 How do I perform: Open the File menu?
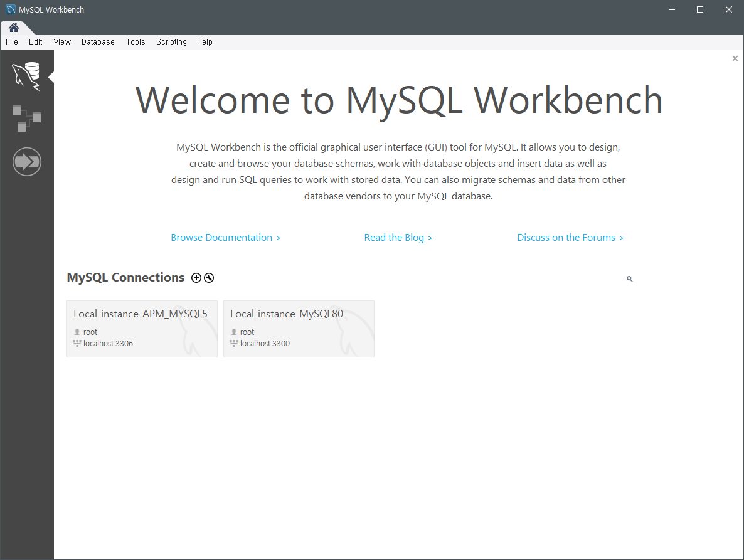12,42
